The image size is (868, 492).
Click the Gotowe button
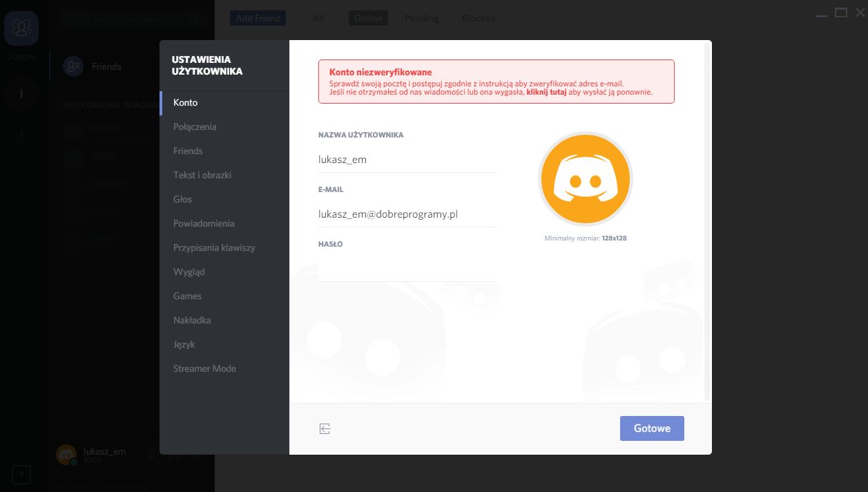[652, 428]
